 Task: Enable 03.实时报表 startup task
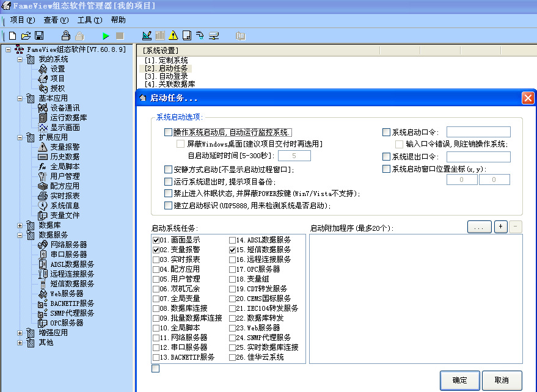pyautogui.click(x=156, y=260)
